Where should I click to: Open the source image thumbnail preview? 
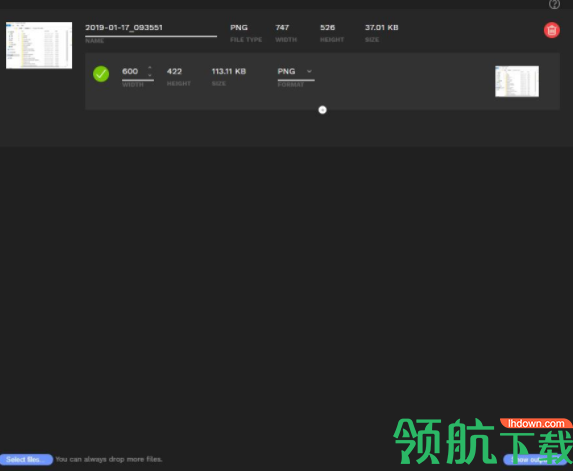(x=39, y=45)
